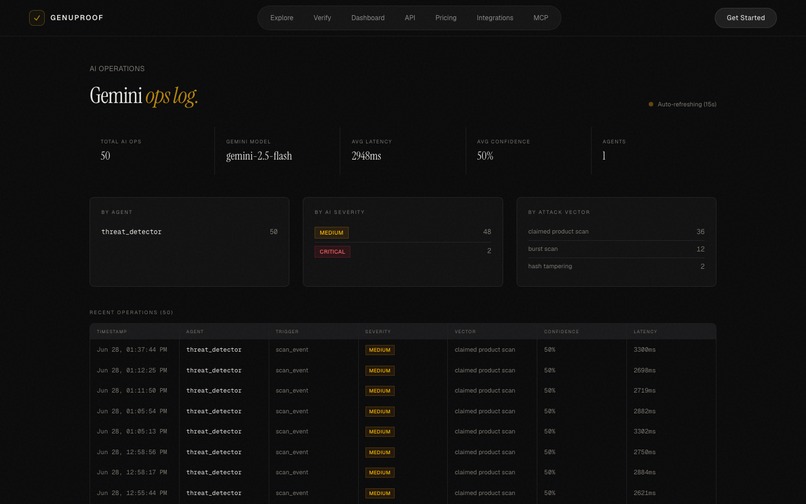Click the MEDIUM badge in the 01:37:44 PM row

(x=380, y=350)
